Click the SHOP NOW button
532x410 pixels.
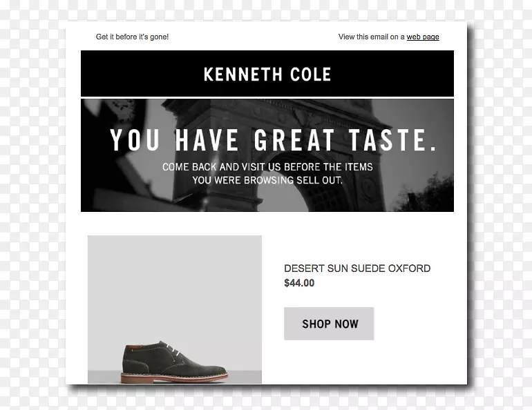point(330,324)
